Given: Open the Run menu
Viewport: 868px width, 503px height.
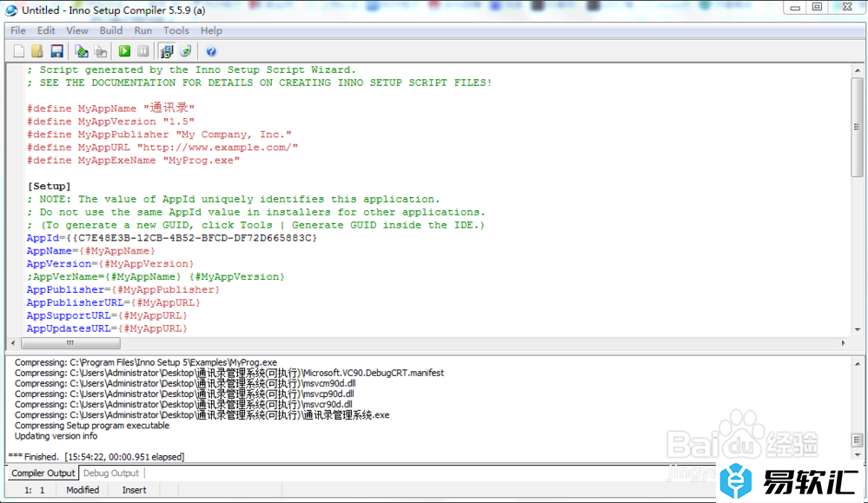Looking at the screenshot, I should [142, 30].
